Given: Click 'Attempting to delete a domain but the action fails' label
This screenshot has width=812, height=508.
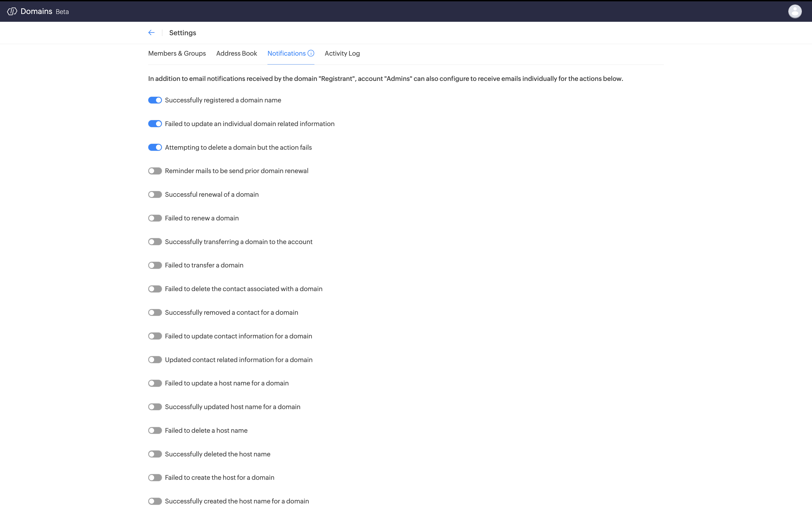Looking at the screenshot, I should point(238,148).
